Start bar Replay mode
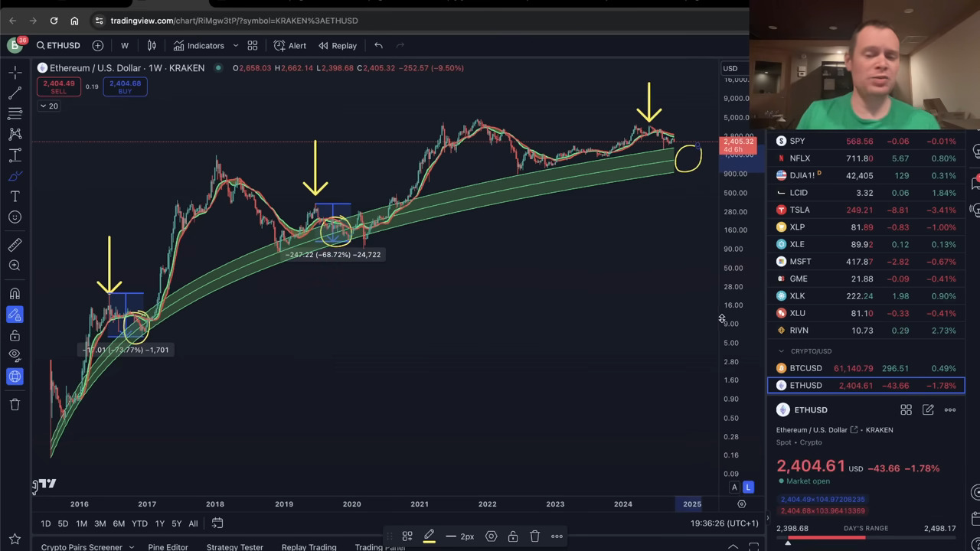Image resolution: width=980 pixels, height=551 pixels. click(x=338, y=45)
